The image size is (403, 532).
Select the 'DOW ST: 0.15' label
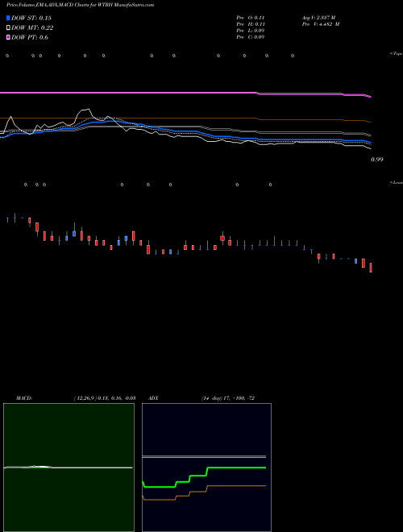point(31,18)
